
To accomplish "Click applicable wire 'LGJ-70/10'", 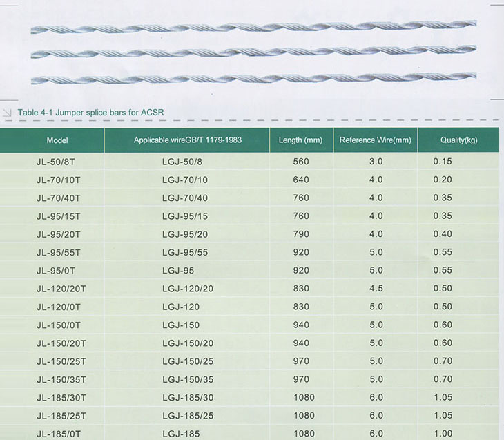I will (x=185, y=180).
